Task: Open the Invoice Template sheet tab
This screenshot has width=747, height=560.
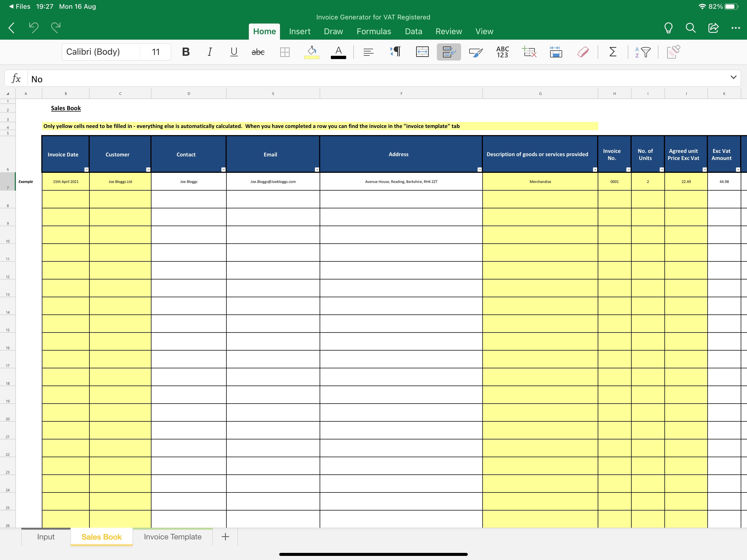Action: coord(172,537)
